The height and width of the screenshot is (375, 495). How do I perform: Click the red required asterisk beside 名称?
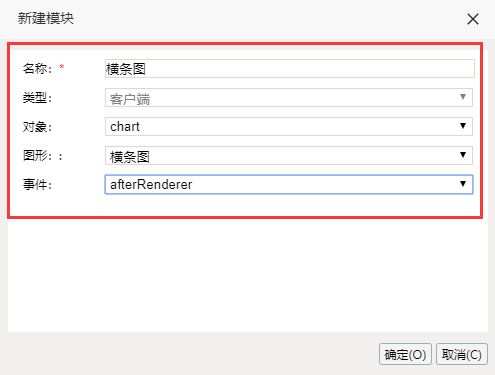point(62,67)
